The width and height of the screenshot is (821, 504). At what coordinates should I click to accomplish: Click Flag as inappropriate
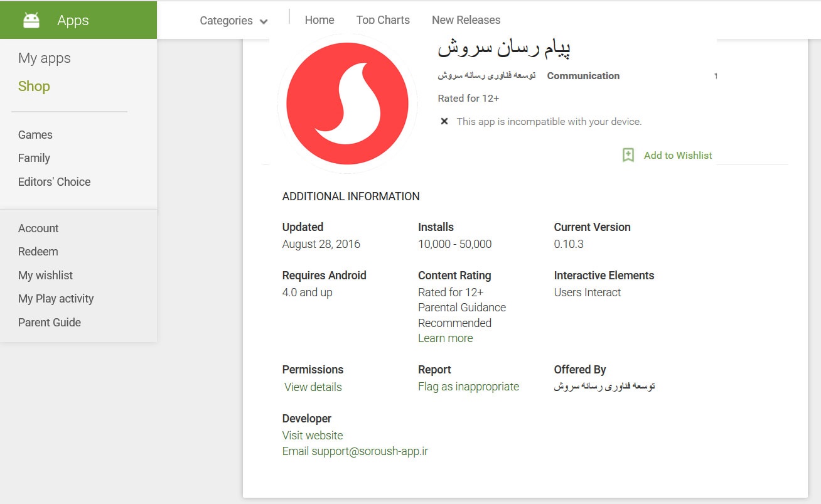point(468,387)
